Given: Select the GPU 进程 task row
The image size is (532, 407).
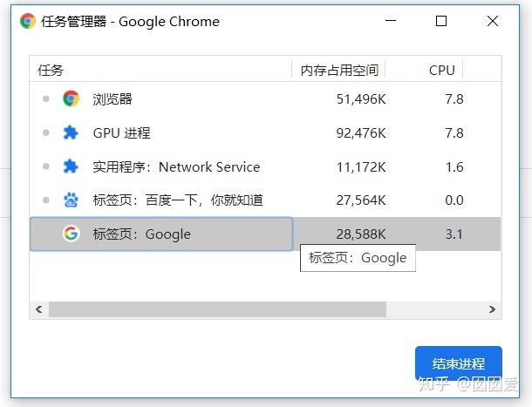Looking at the screenshot, I should [x=265, y=132].
